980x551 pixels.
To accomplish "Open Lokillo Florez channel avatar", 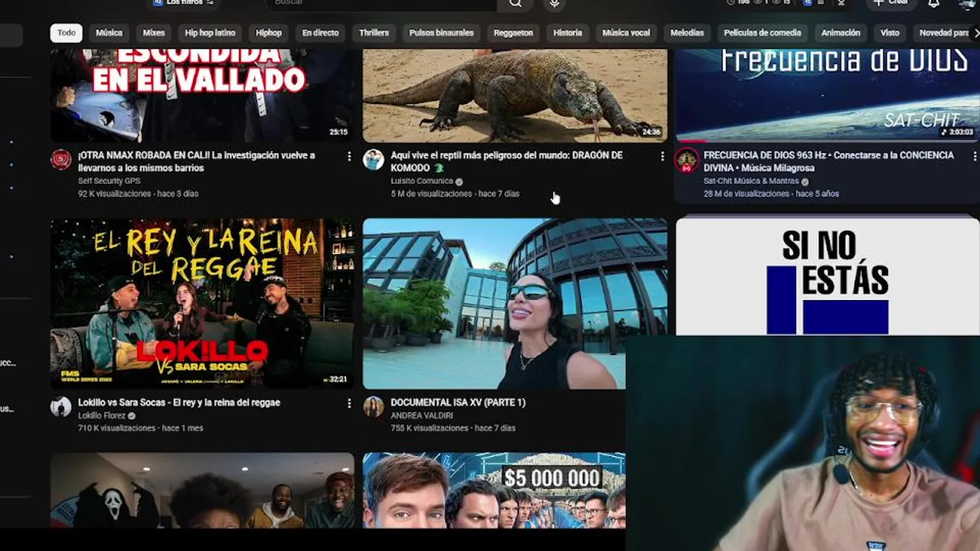I will [x=61, y=407].
